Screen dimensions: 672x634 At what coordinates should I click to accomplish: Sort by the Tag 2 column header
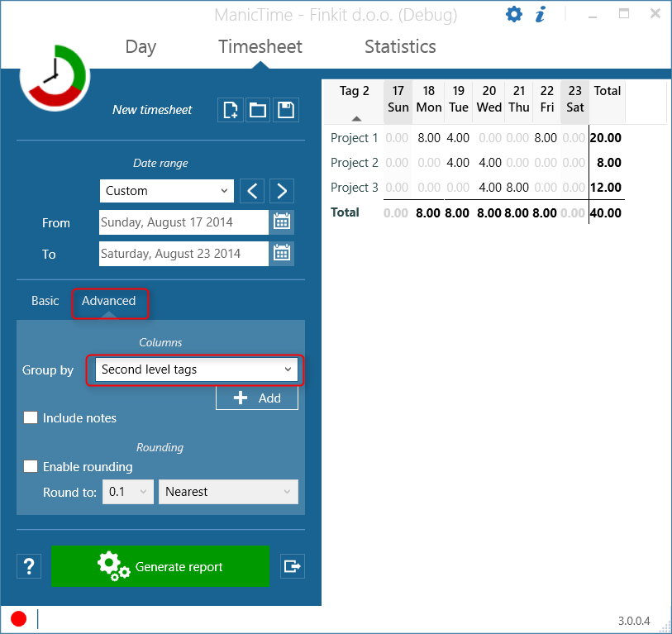pos(354,102)
